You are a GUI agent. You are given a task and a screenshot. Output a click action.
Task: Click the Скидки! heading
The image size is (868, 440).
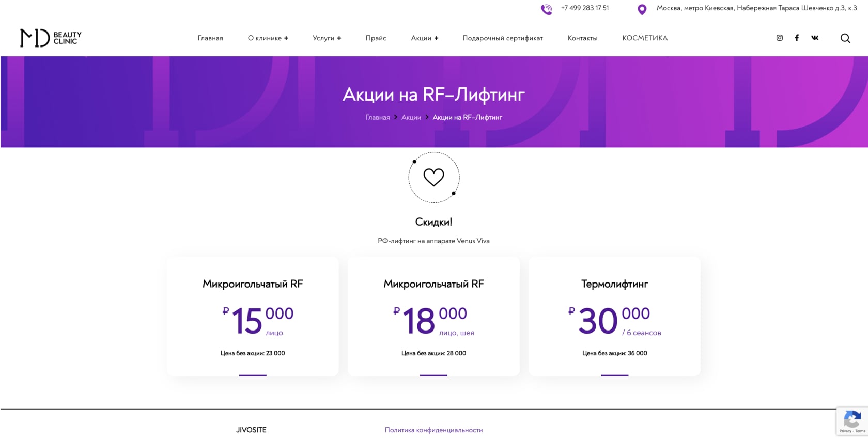[x=433, y=222]
